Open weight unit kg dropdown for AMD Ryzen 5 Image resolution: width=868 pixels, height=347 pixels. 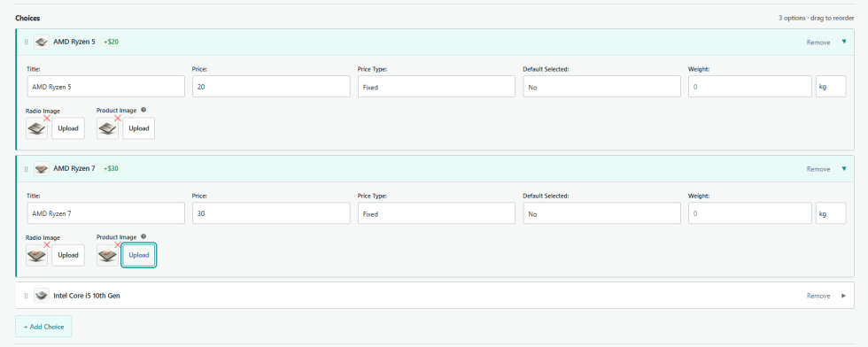[831, 87]
